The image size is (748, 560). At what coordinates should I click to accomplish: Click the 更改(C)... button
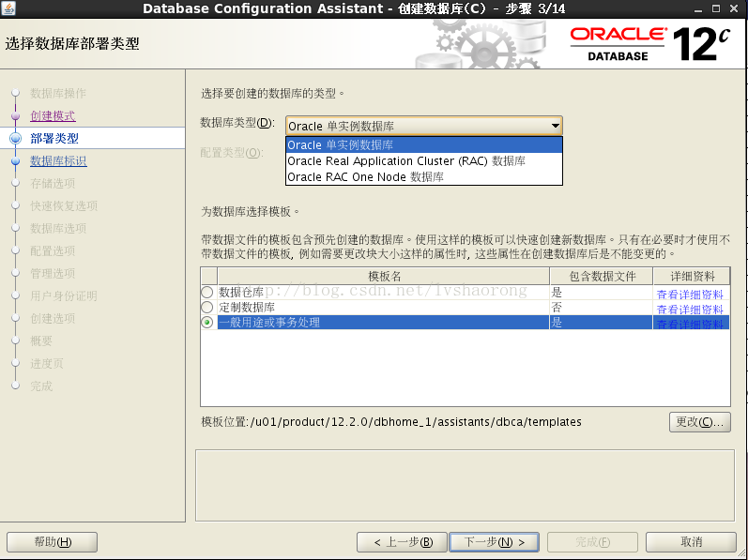tap(700, 422)
